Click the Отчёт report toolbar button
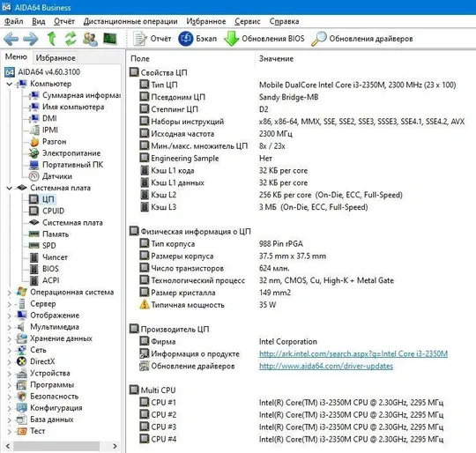This screenshot has width=476, height=453. tap(152, 39)
